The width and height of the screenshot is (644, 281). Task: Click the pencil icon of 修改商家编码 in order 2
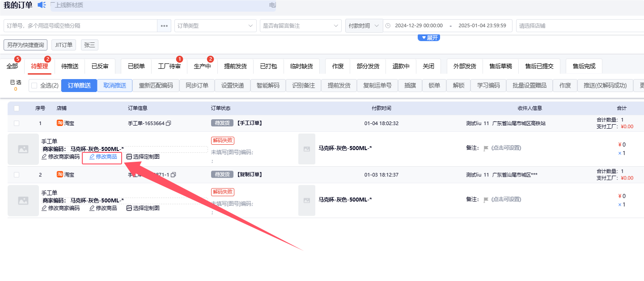click(44, 208)
